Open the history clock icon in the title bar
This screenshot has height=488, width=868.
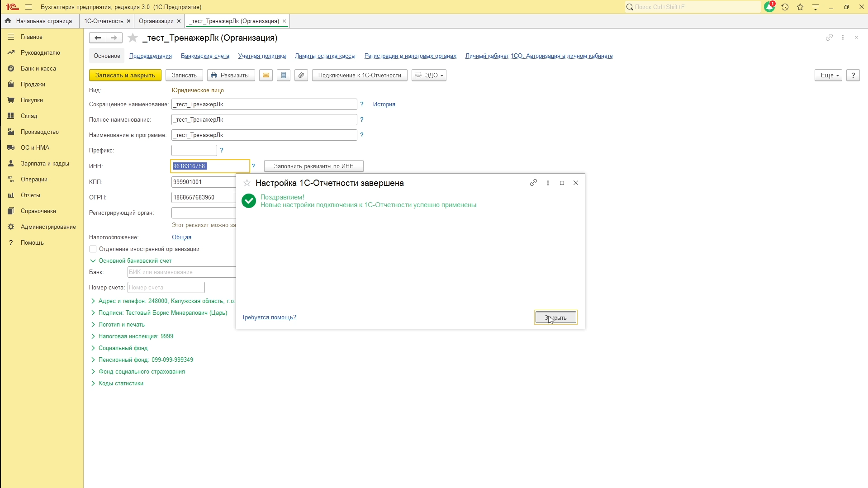click(x=785, y=7)
